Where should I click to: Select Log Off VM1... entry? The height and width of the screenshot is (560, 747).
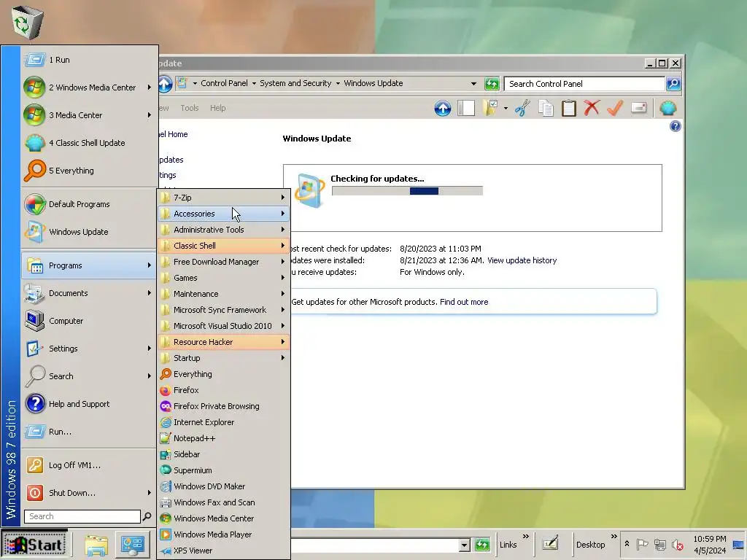coord(88,465)
